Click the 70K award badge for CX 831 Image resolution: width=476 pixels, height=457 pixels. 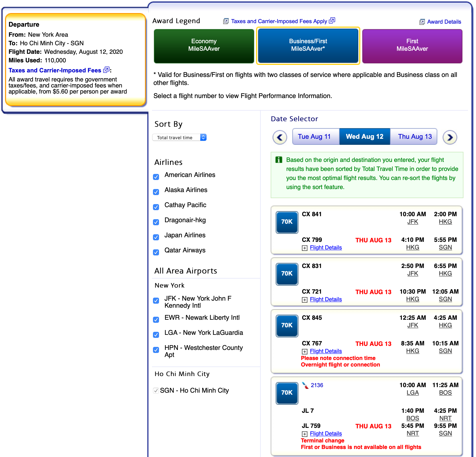(287, 274)
